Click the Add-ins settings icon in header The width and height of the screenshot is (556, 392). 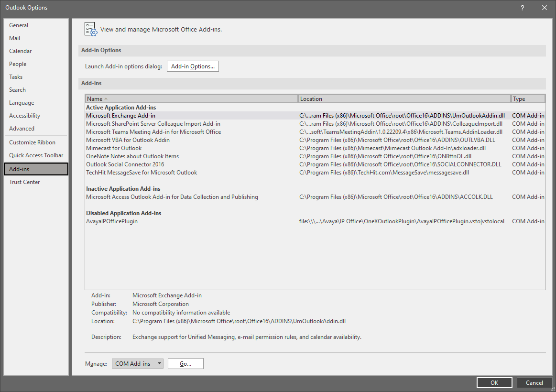point(91,29)
